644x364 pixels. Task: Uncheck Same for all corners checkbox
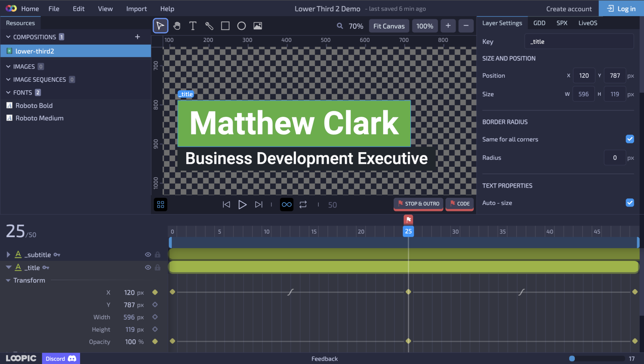630,139
